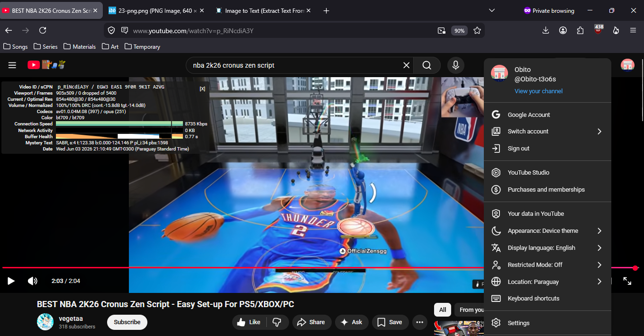The width and height of the screenshot is (644, 336).
Task: Open YouTube Studio
Action: click(547, 173)
